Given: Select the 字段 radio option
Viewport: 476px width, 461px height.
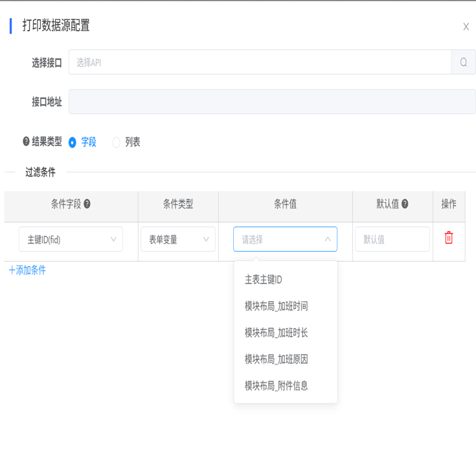Looking at the screenshot, I should click(73, 142).
